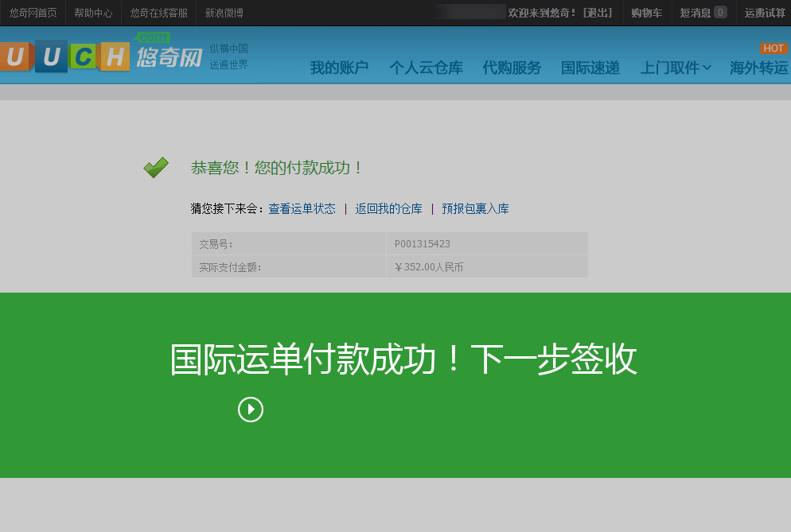791x532 pixels.
Task: Open 悠奇在线客服 online support
Action: coord(158,13)
